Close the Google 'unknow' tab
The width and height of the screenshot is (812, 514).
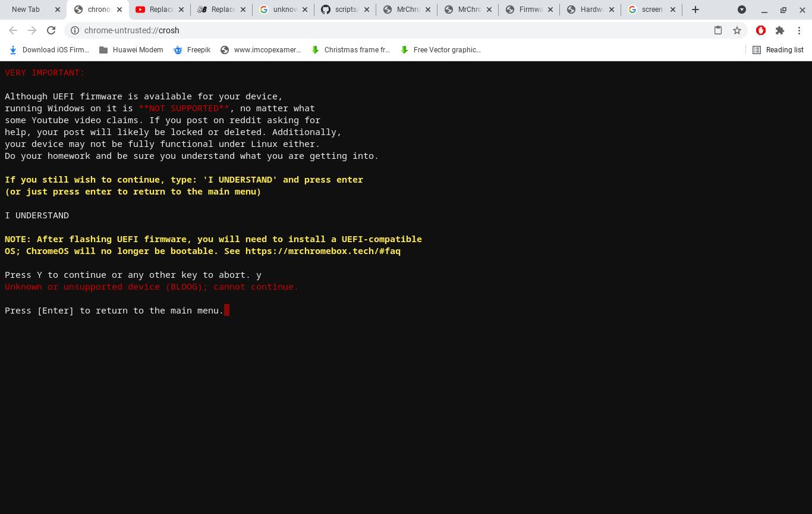(305, 10)
